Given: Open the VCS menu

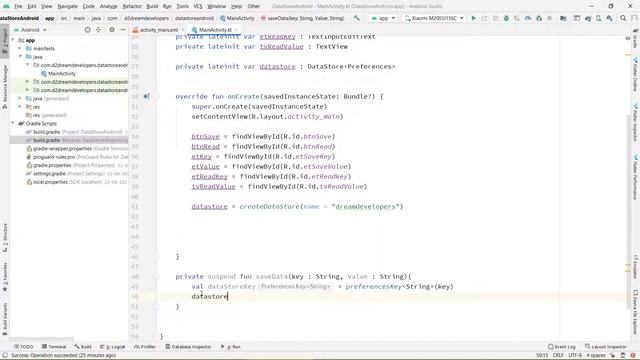Looking at the screenshot, I should coord(198,6).
